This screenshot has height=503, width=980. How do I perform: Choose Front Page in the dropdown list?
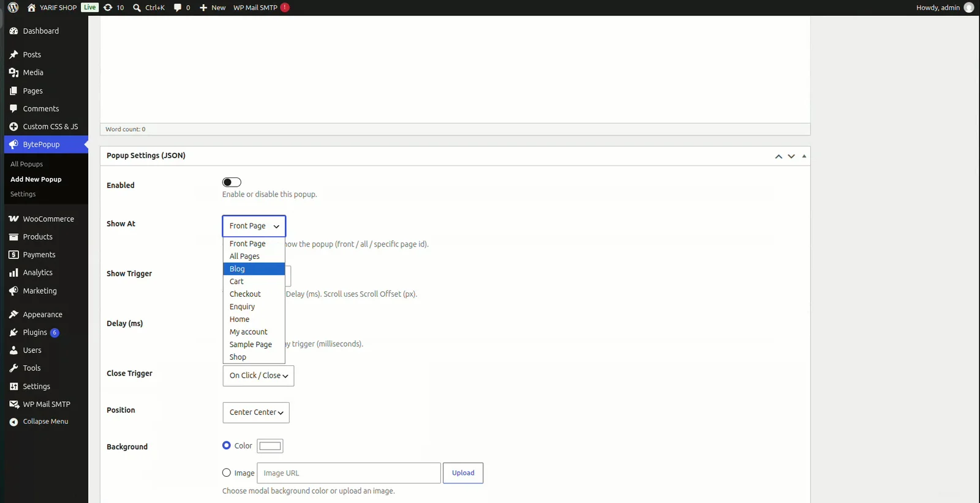click(x=254, y=244)
